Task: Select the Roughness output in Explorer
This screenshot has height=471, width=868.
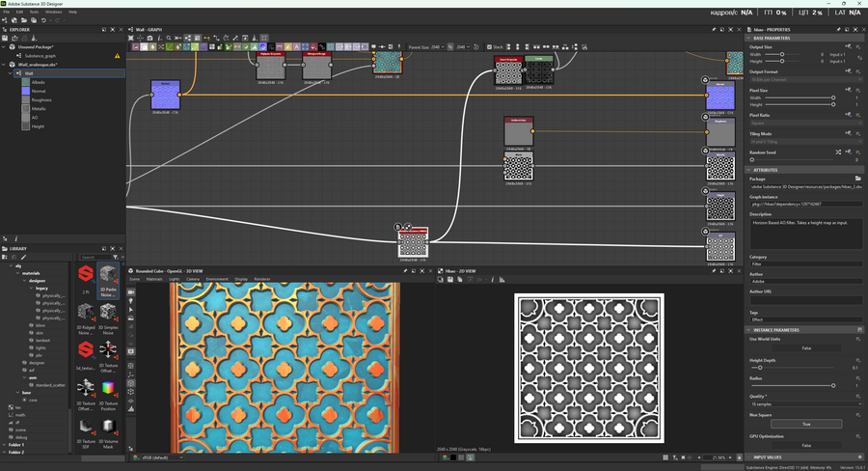Action: point(41,99)
